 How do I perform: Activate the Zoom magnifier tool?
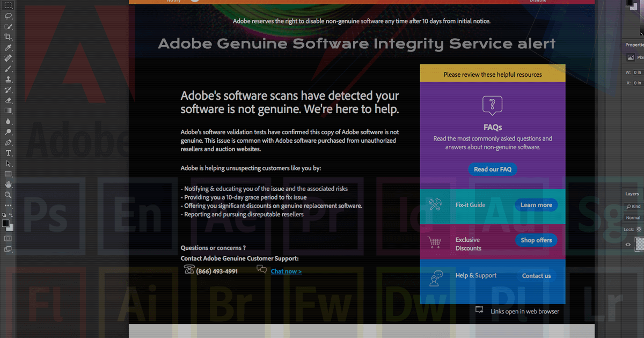(x=8, y=195)
